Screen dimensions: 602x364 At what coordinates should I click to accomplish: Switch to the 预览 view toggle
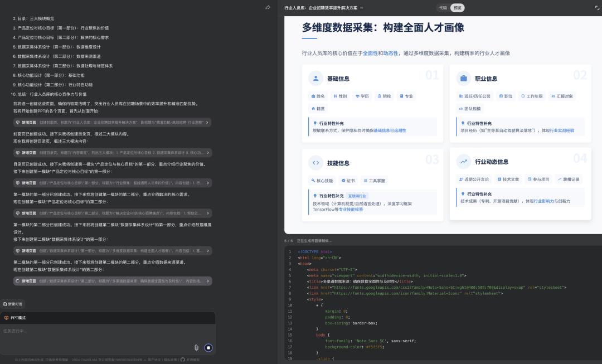coord(457,8)
